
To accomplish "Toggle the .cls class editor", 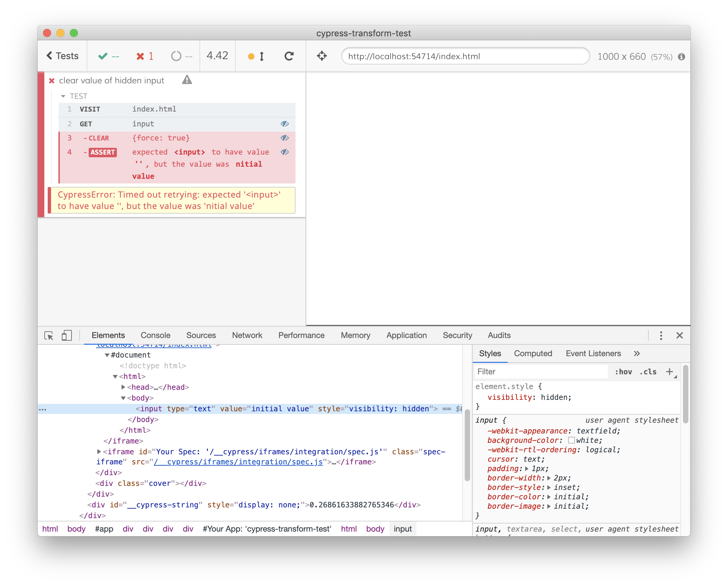I will (648, 372).
